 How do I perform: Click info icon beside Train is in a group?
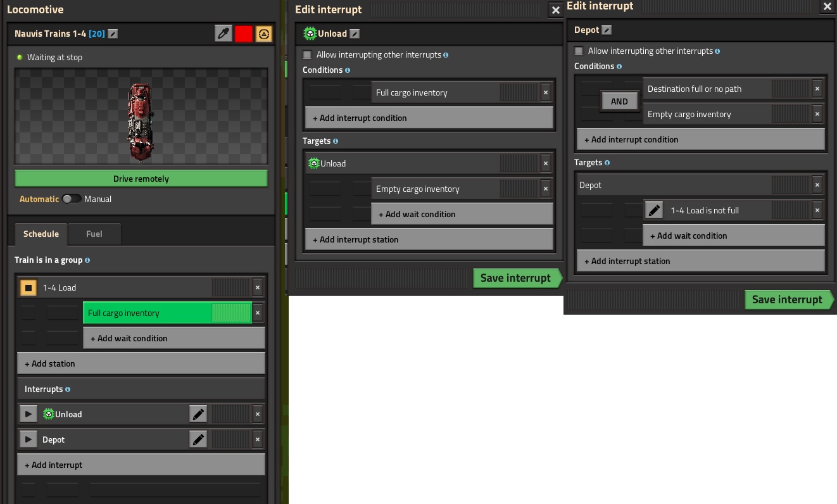87,260
